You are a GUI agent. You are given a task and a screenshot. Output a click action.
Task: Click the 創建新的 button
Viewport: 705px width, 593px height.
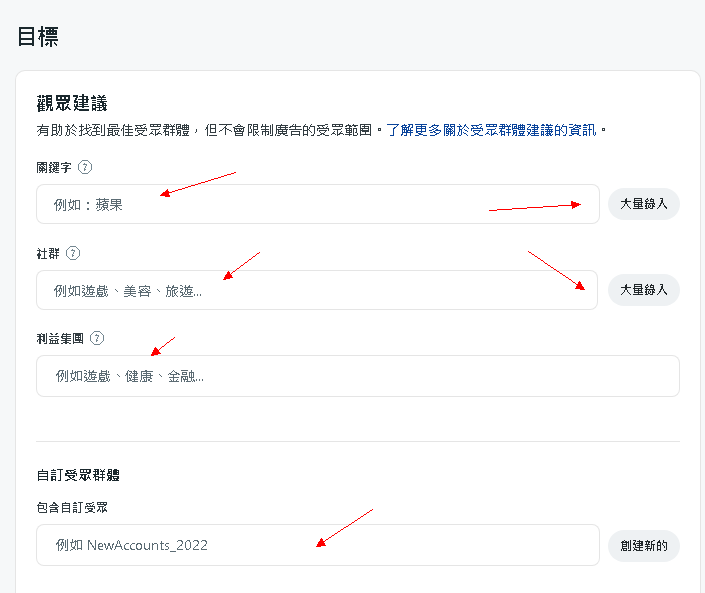643,545
